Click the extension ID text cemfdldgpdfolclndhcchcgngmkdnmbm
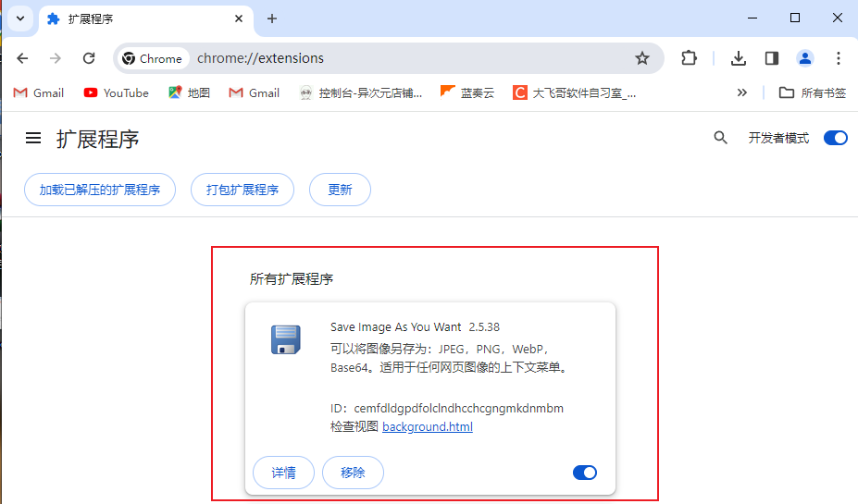 point(458,409)
